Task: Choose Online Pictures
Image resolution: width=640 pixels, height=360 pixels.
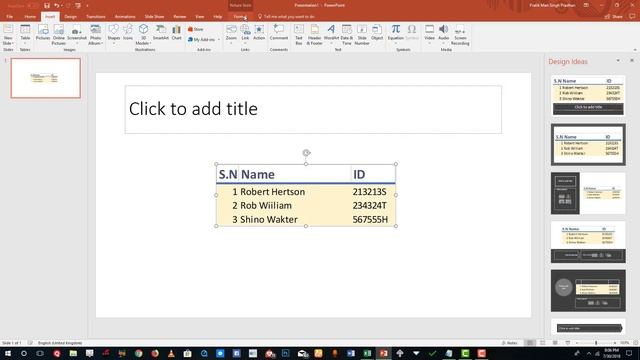Action: [58, 35]
